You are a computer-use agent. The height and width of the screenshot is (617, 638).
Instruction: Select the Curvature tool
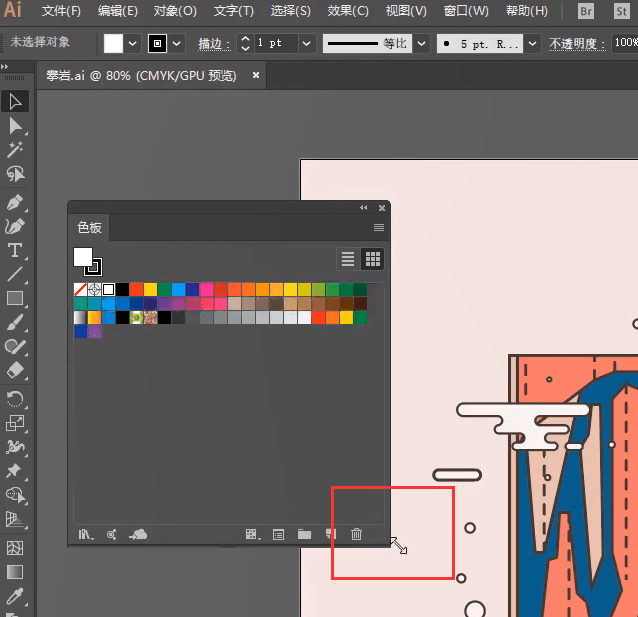[x=15, y=226]
